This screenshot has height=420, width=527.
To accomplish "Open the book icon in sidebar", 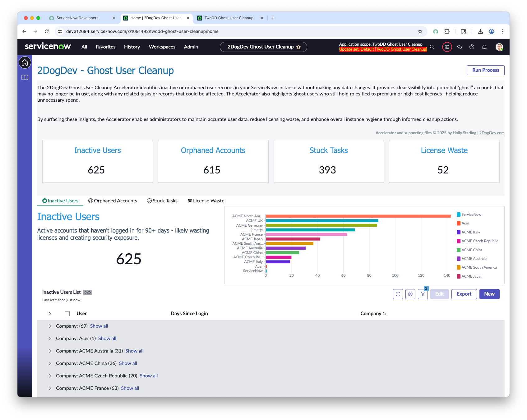I will click(x=25, y=77).
